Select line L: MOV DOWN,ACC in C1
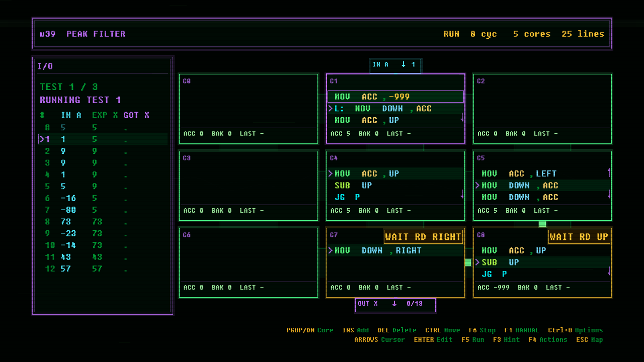This screenshot has width=644, height=362. pos(395,109)
